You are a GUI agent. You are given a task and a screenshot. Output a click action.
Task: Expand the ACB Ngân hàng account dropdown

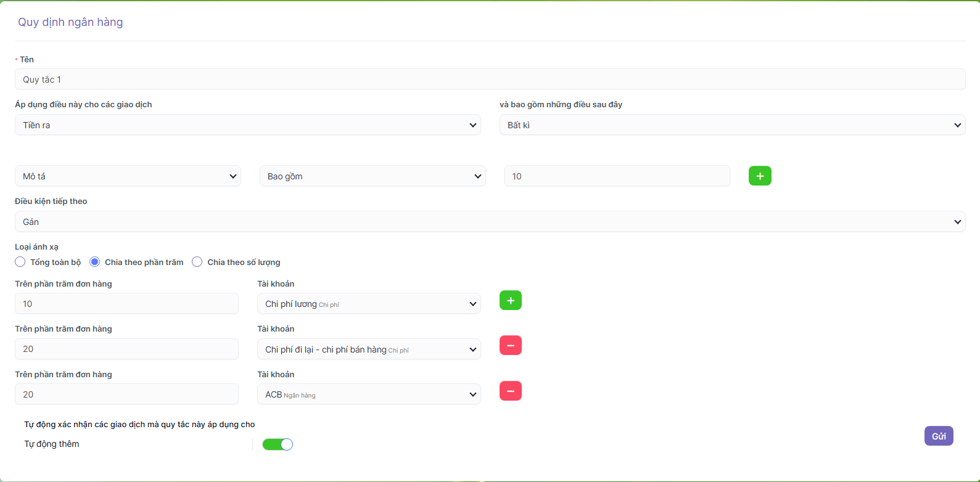(x=369, y=394)
